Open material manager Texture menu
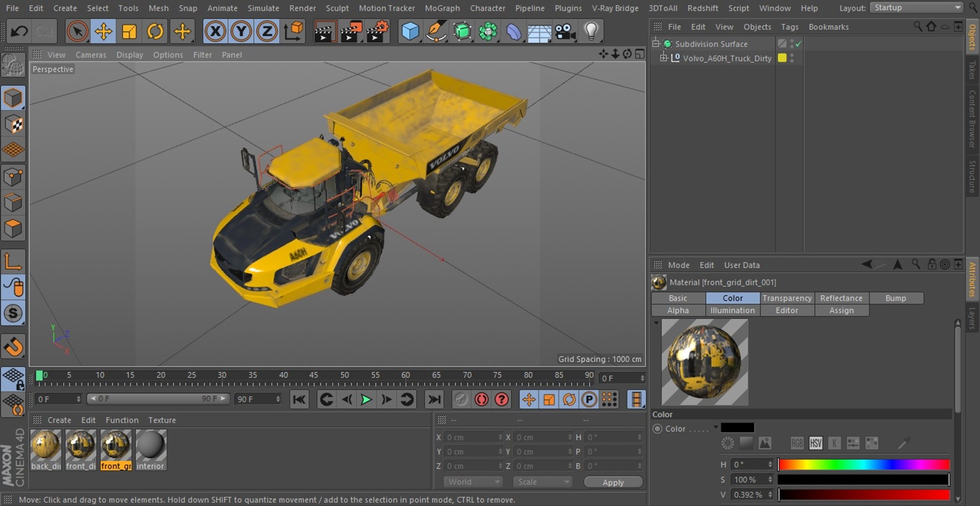 pos(162,420)
